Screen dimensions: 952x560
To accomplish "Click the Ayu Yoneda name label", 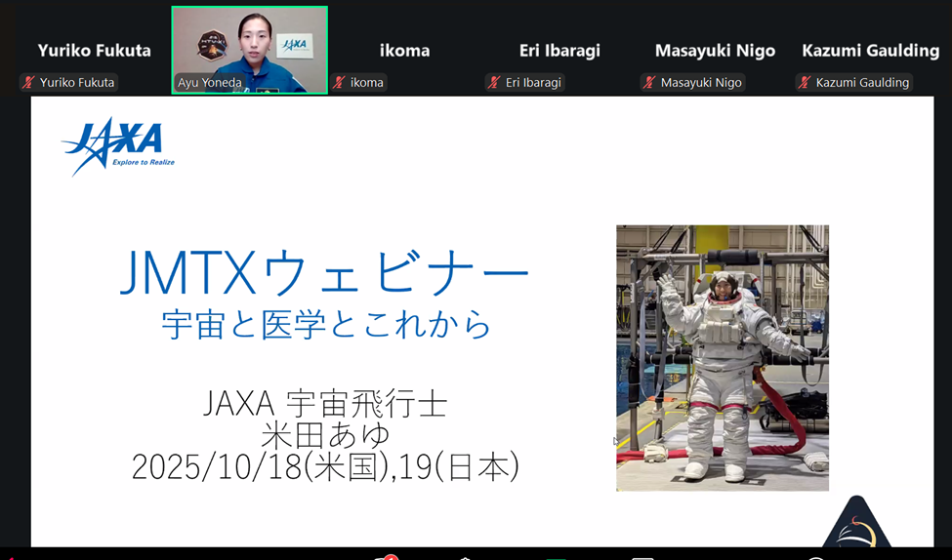I will [x=209, y=83].
